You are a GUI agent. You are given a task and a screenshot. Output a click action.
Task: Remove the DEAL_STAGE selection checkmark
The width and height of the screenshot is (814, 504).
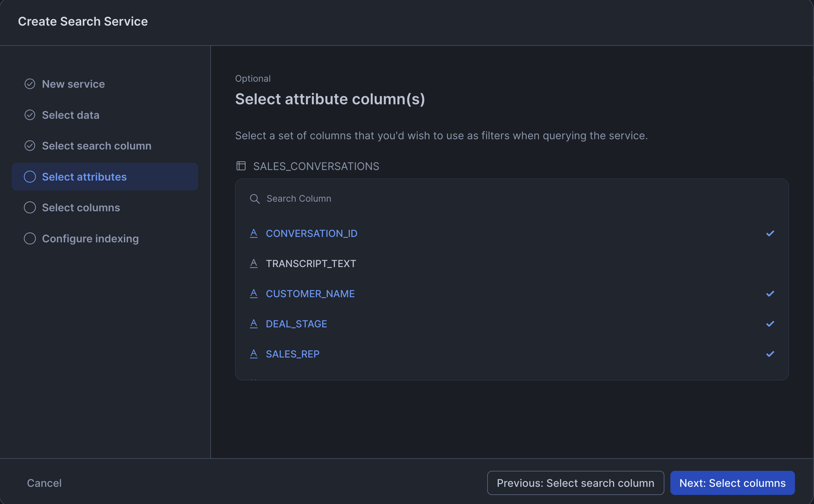click(x=770, y=324)
